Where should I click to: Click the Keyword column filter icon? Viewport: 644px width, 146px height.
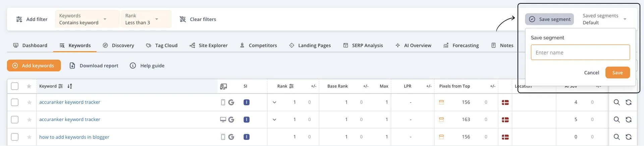60,86
